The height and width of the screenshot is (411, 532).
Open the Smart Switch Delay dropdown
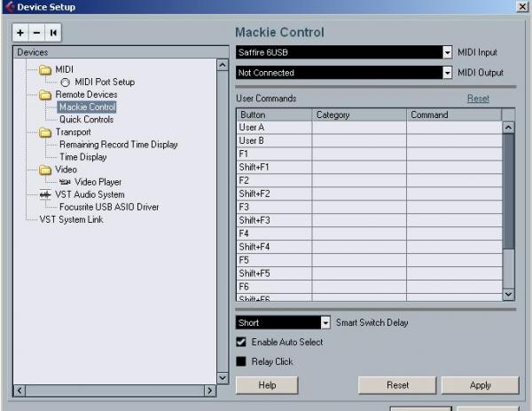(325, 323)
